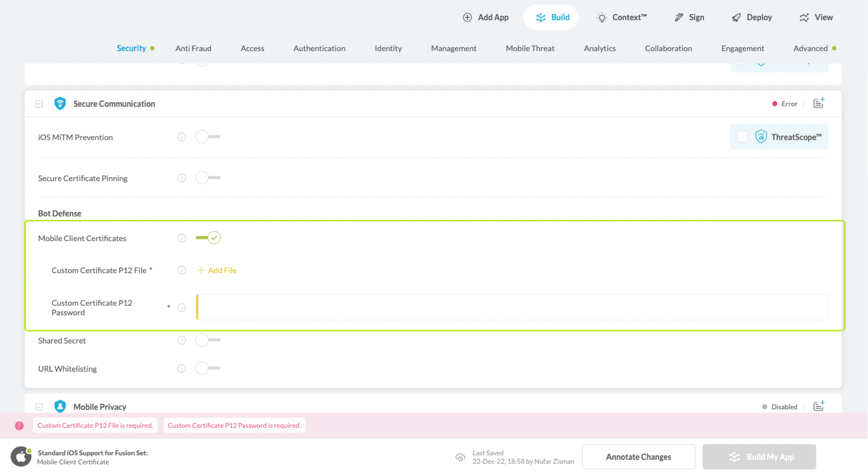
Task: Click the annotate icon in Mobile Privacy header
Action: pyautogui.click(x=819, y=406)
